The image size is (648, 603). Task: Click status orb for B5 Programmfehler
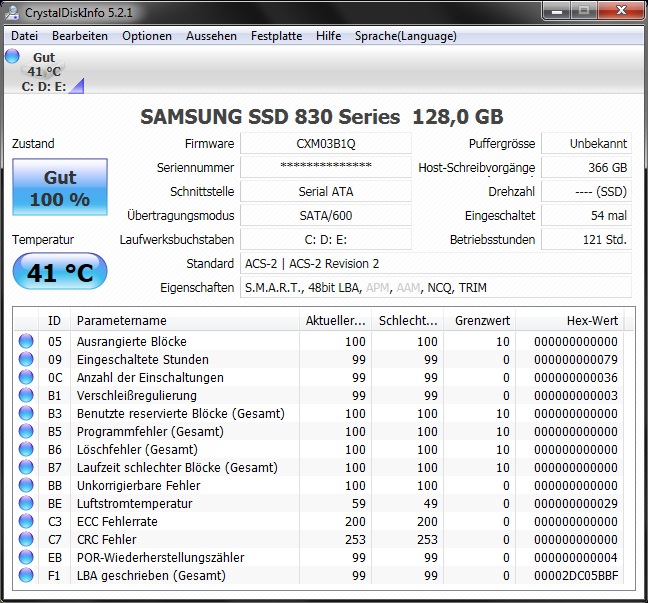[x=26, y=431]
